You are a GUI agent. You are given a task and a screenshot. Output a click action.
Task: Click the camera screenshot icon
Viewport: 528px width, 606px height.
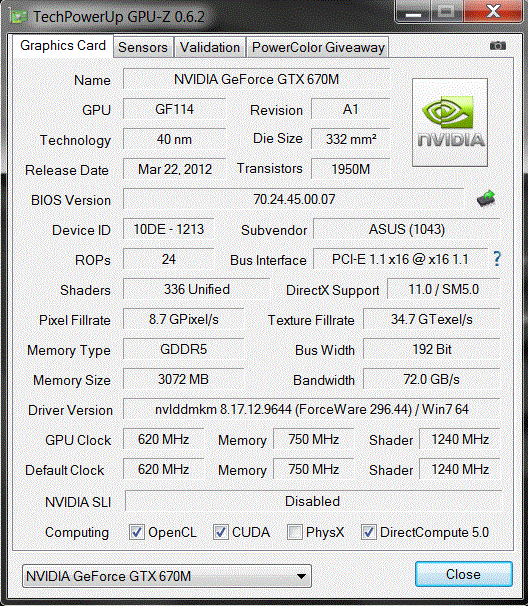click(x=497, y=46)
